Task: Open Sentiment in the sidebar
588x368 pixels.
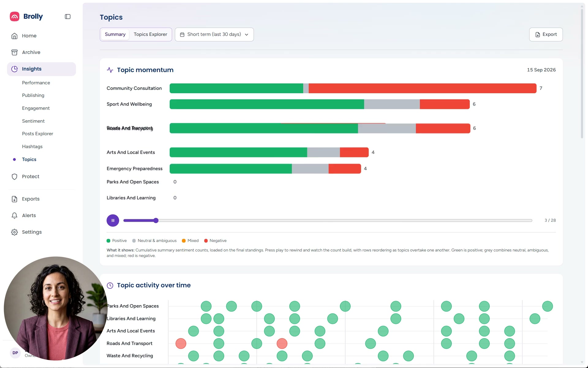Action: coord(33,121)
